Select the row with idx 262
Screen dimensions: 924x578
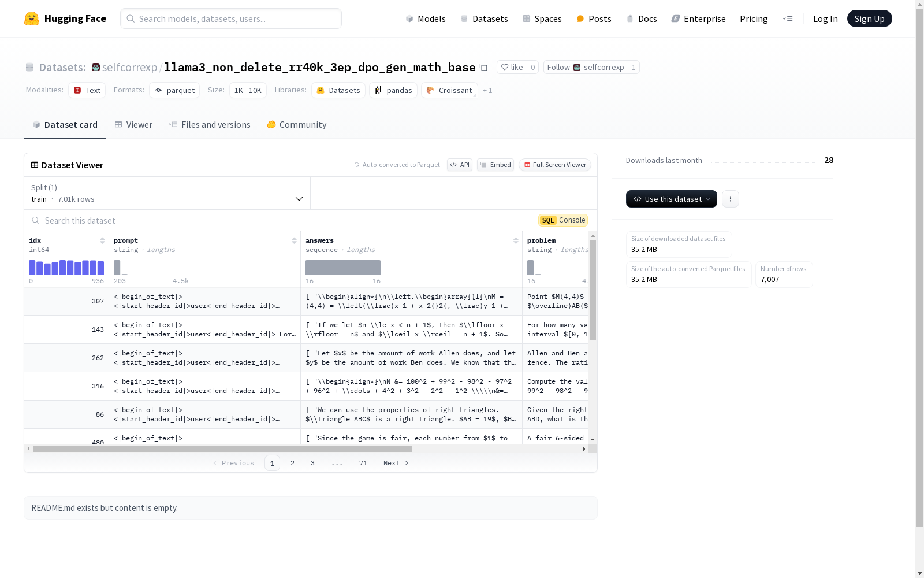307,358
